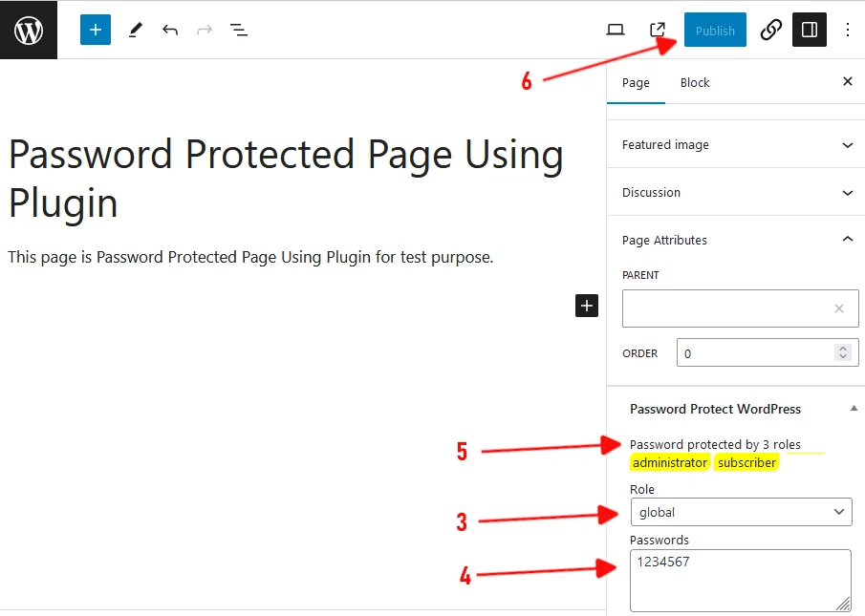Click the paragraph about test purpose
865x616 pixels.
250,257
